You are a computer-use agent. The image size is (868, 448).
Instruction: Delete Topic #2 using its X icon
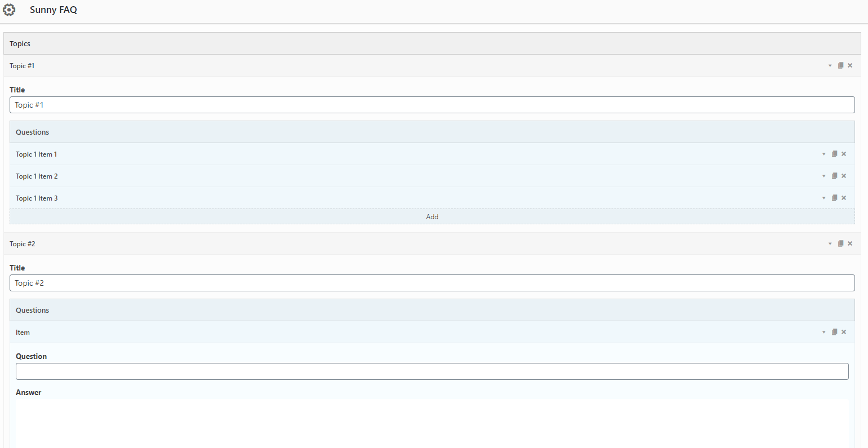coord(850,243)
